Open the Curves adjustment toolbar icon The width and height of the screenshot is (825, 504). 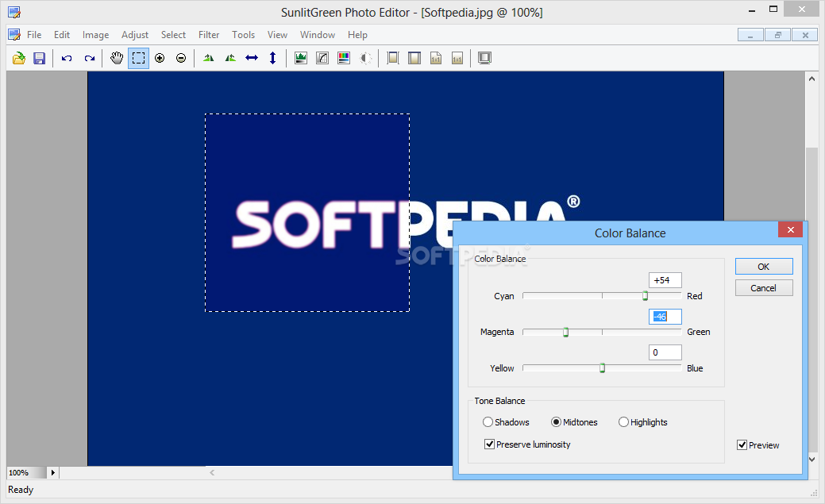(x=322, y=58)
